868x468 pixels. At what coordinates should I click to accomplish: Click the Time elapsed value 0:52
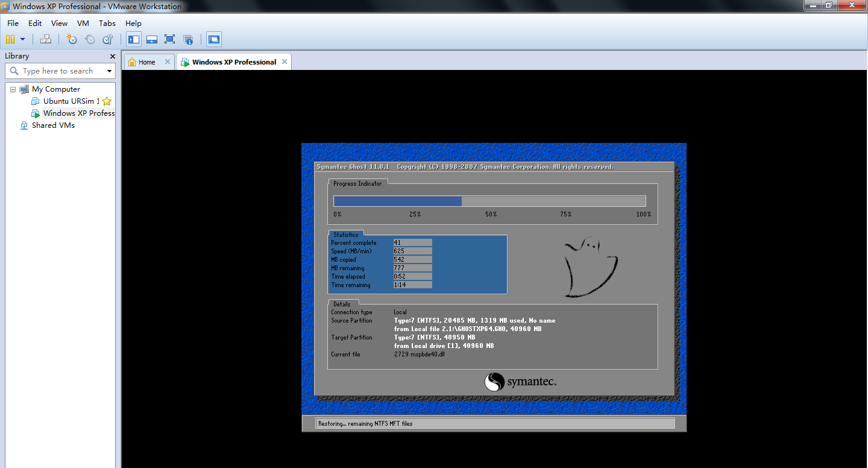pos(412,276)
